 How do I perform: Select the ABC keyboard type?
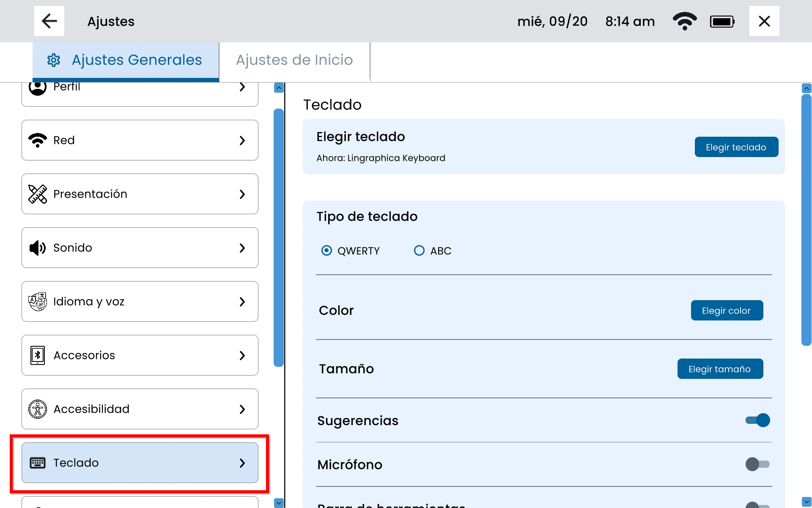[419, 251]
